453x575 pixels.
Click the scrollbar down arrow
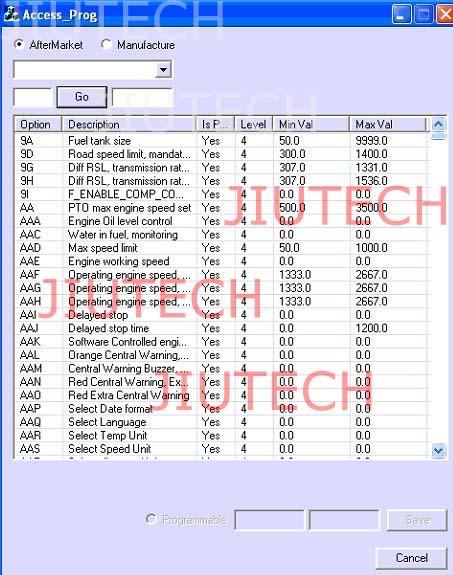click(439, 450)
